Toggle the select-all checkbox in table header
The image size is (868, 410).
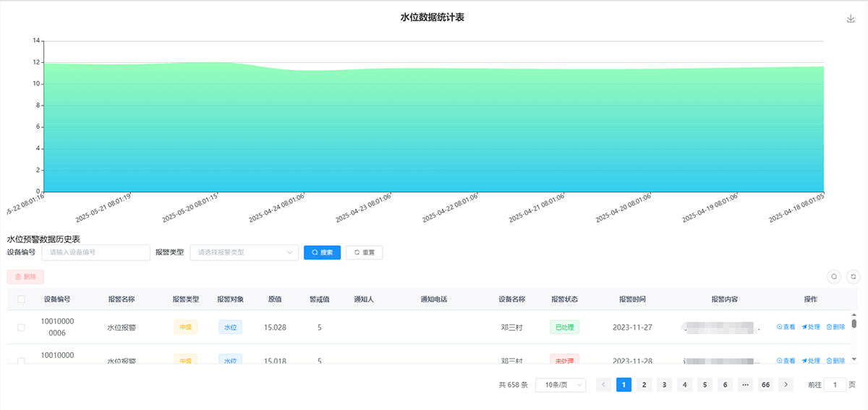[x=22, y=299]
